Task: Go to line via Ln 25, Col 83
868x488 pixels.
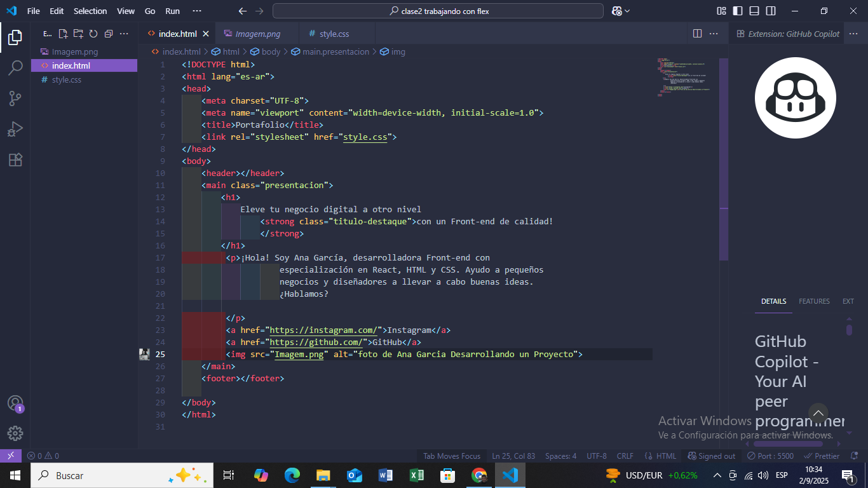Action: point(513,456)
